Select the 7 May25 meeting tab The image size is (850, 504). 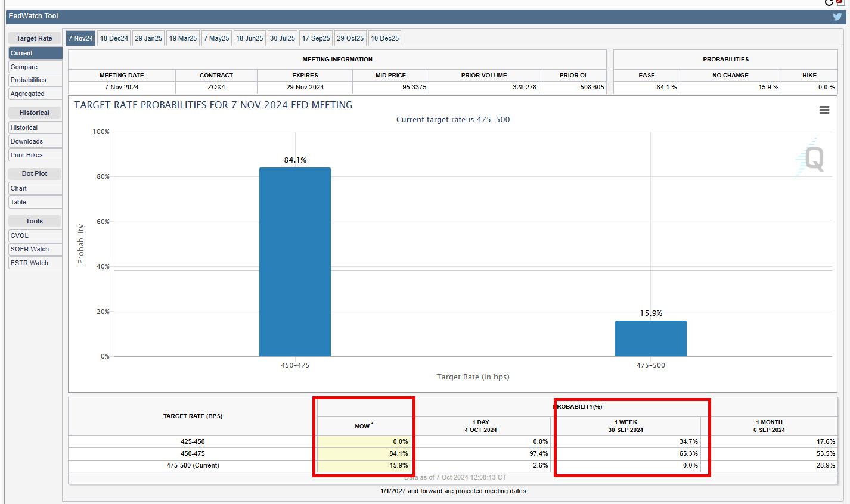point(216,38)
